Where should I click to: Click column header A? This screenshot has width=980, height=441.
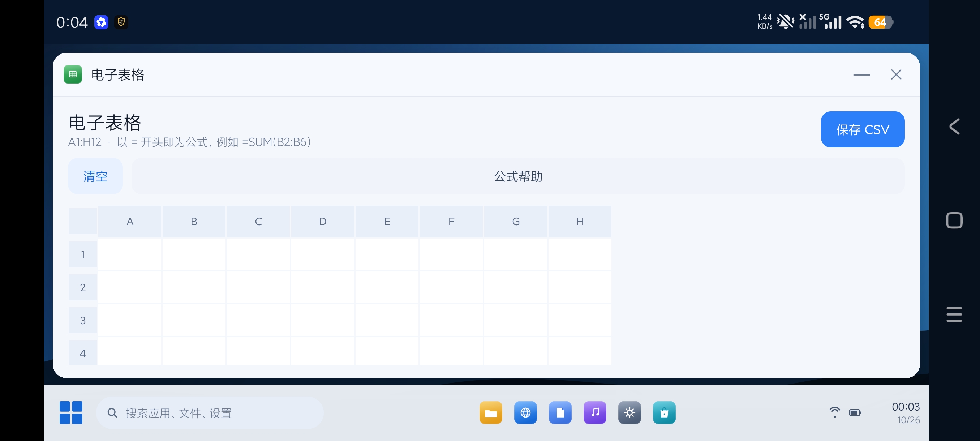tap(130, 222)
